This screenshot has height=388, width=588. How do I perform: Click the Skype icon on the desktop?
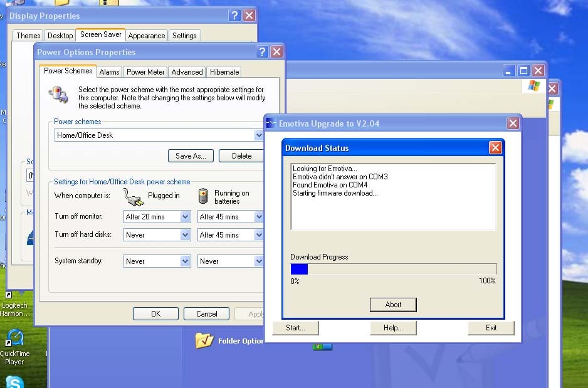tap(14, 382)
